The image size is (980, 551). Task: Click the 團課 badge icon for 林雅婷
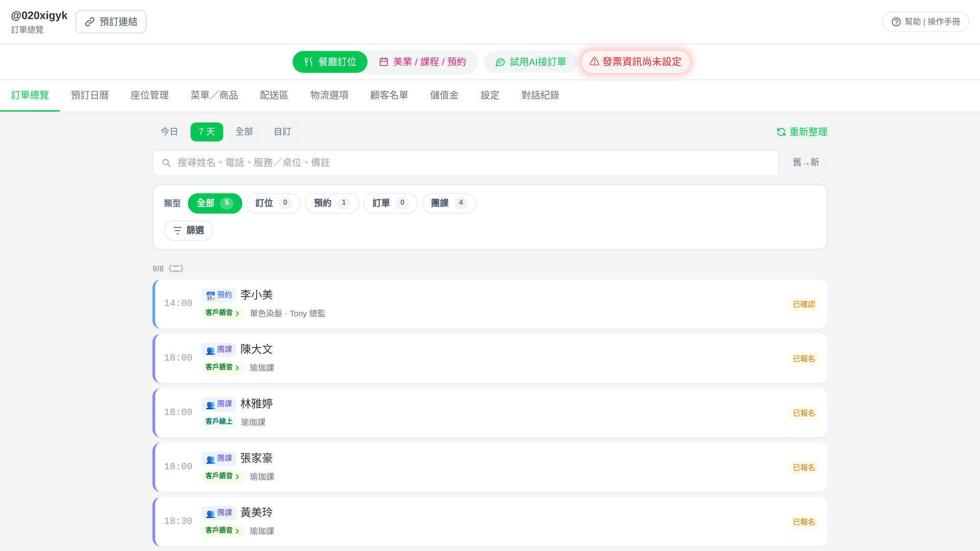(x=210, y=405)
